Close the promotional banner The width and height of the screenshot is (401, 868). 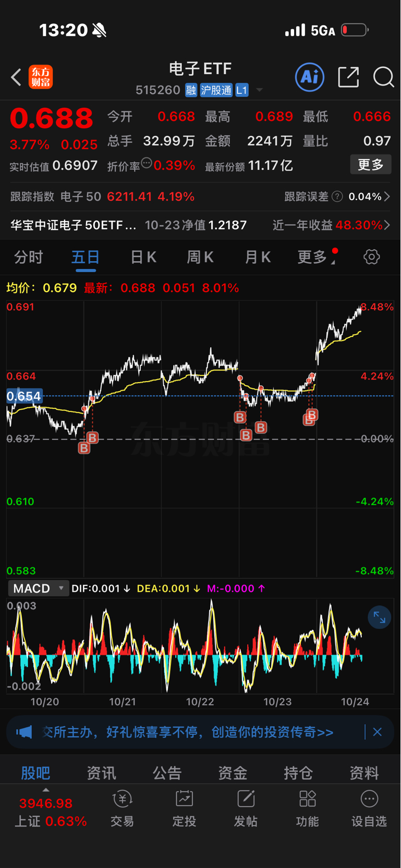click(378, 732)
